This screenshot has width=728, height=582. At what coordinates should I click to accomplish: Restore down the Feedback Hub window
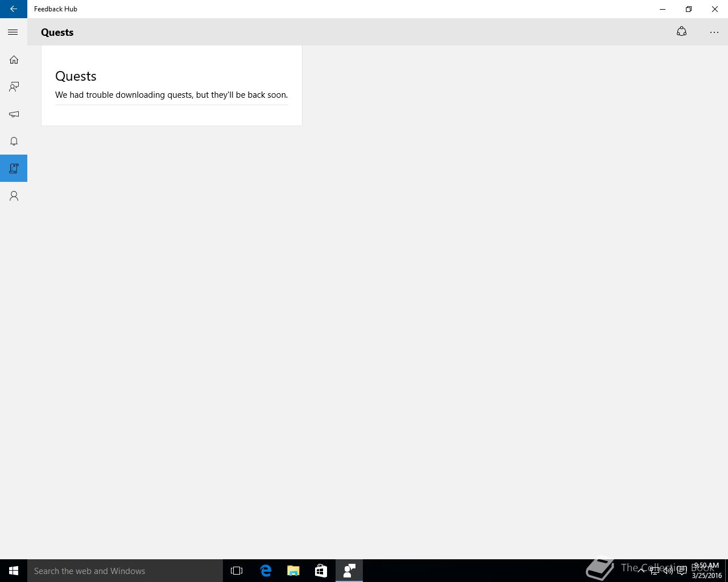coord(689,9)
